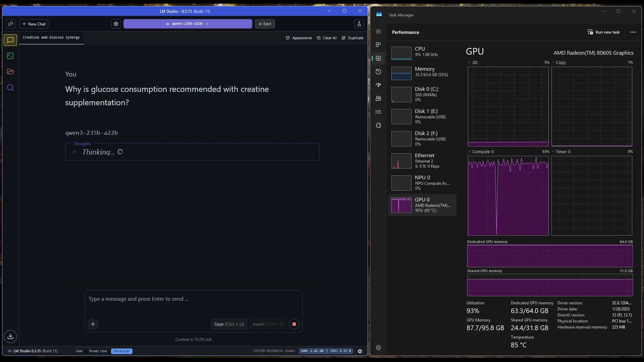Click the Shared GPU memory usage bar graph
The width and height of the screenshot is (644, 362).
(x=550, y=285)
